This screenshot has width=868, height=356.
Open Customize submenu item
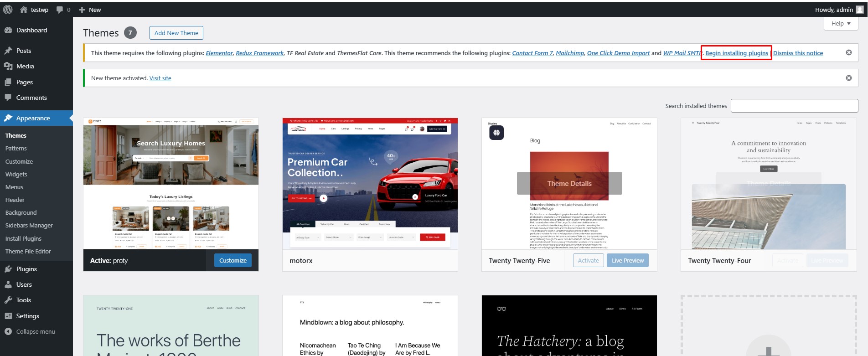coord(19,161)
